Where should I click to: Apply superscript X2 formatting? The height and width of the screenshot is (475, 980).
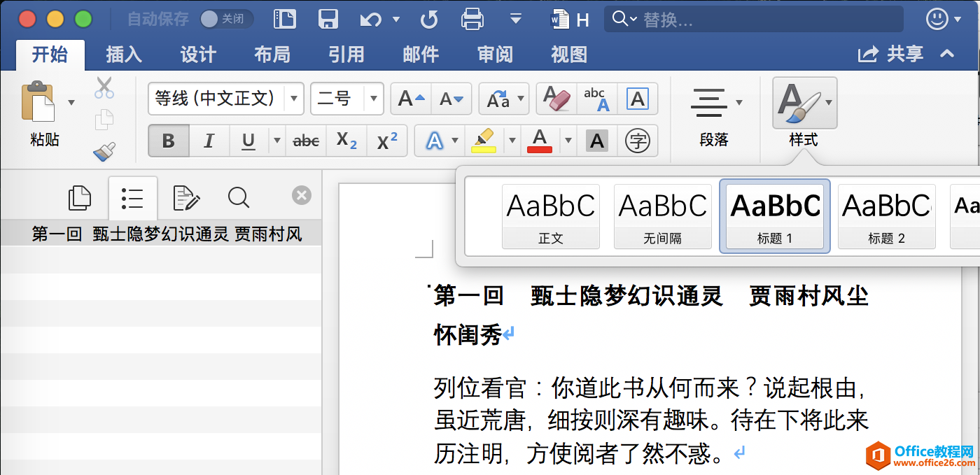[387, 141]
